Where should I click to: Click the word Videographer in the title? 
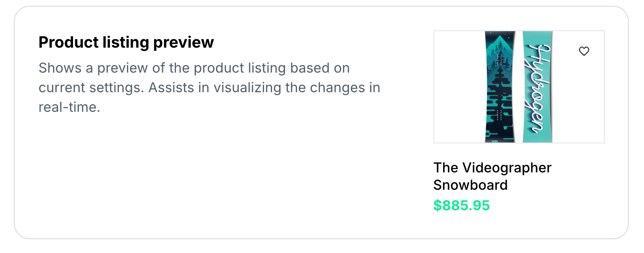(x=507, y=167)
